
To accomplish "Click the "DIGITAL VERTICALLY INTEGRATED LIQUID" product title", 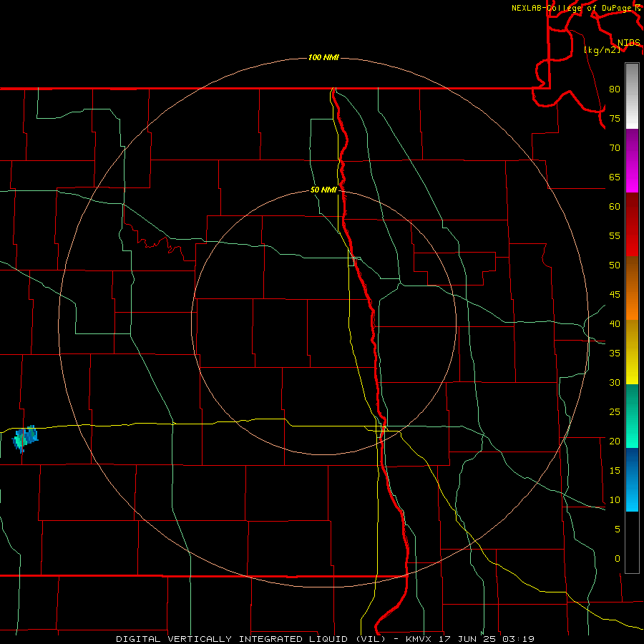I will pos(233,639).
